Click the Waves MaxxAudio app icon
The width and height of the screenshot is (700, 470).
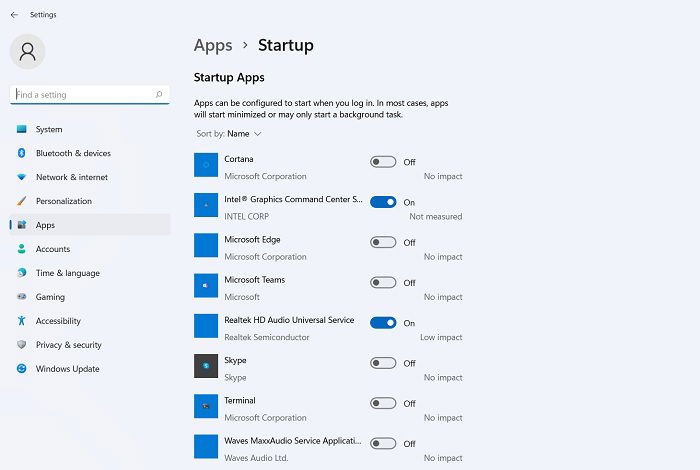point(206,446)
